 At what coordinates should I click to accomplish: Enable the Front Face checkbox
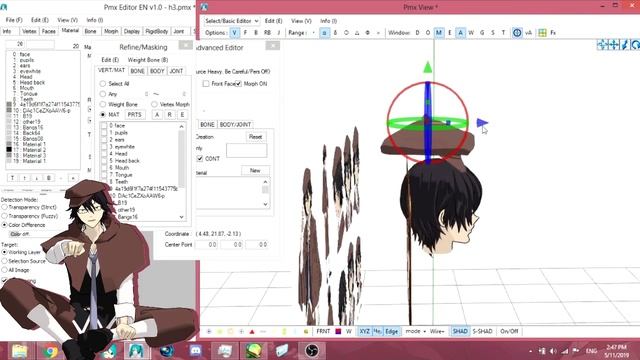pyautogui.click(x=206, y=84)
